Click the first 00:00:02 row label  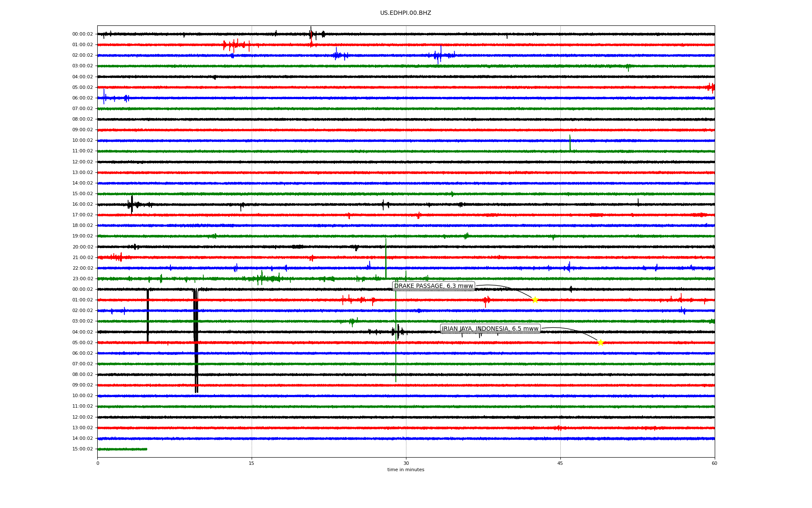point(82,34)
